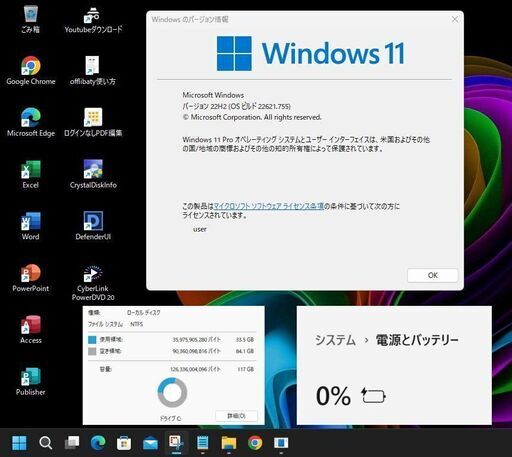Click the blue used-space color square

click(x=92, y=340)
